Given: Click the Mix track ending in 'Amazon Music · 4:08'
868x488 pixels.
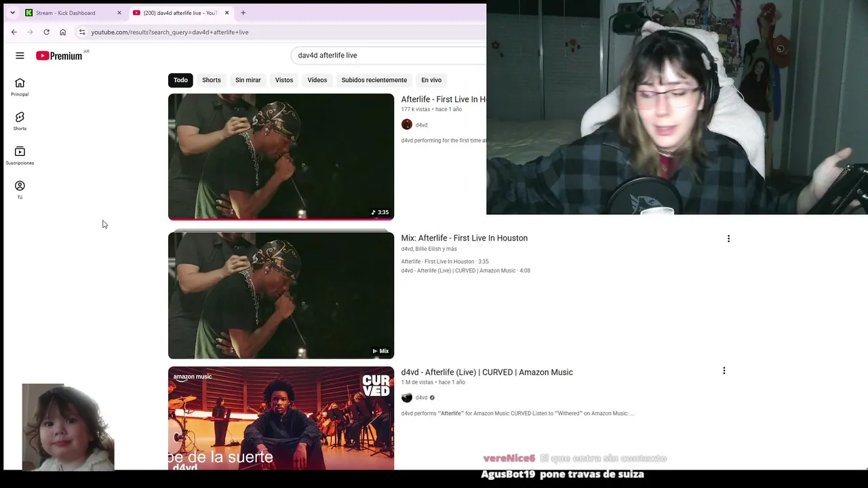Looking at the screenshot, I should pos(466,270).
